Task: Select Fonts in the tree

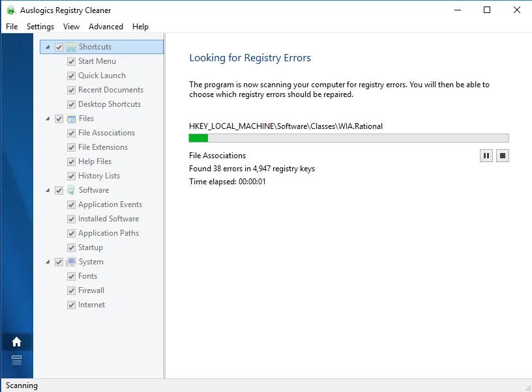Action: click(x=87, y=276)
